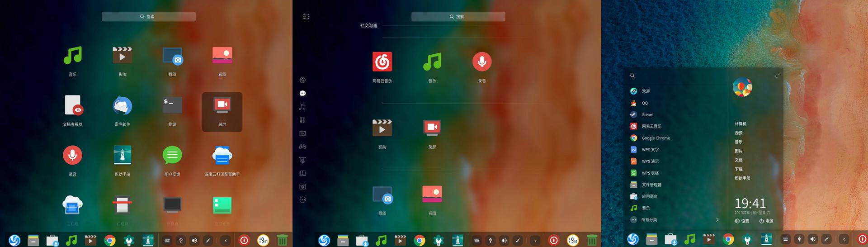Open 下载 downloads from shortcut list
The width and height of the screenshot is (868, 247).
[x=738, y=169]
